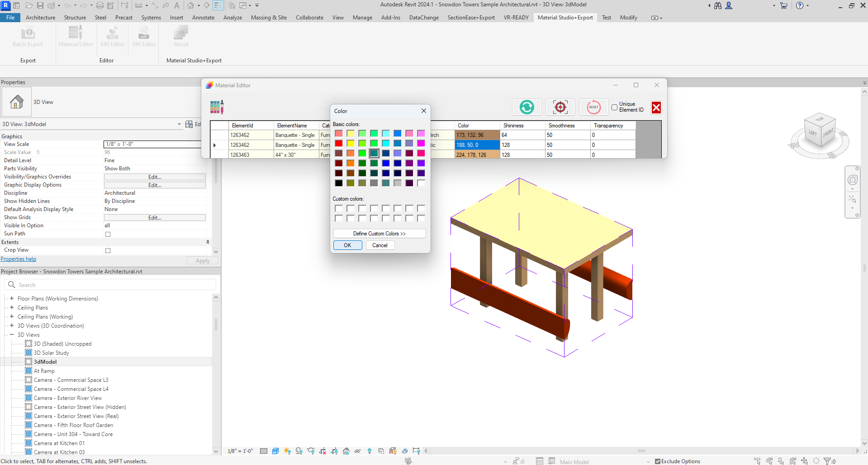The image size is (868, 465).
Task: Click Define Custom Colors button
Action: [x=379, y=234]
